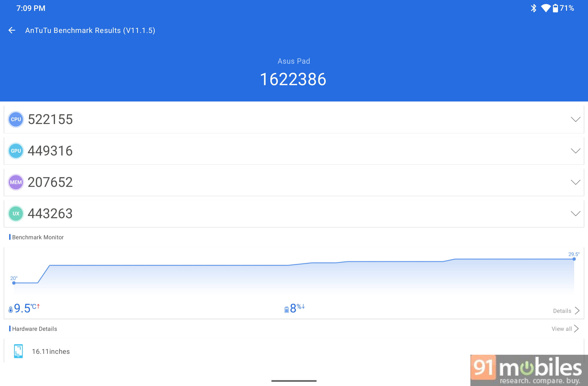The width and height of the screenshot is (588, 386).
Task: Expand the MEM 207652 score row
Action: pos(294,182)
